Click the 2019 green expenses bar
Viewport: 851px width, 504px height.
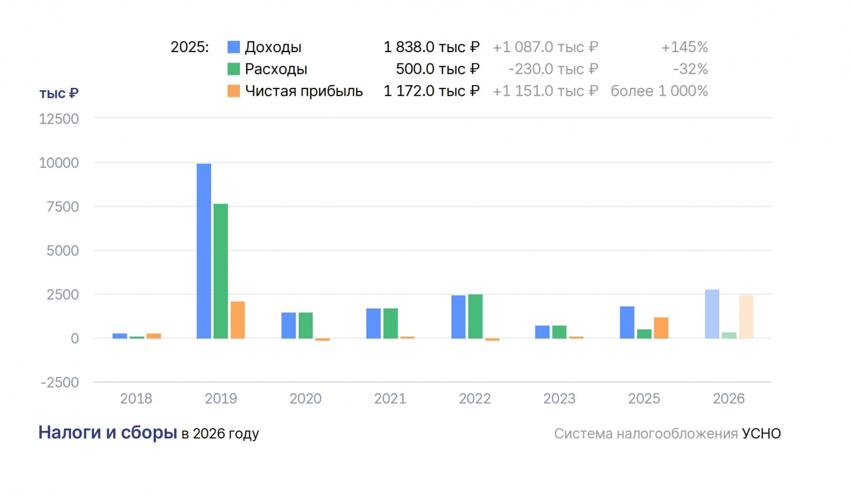221,271
